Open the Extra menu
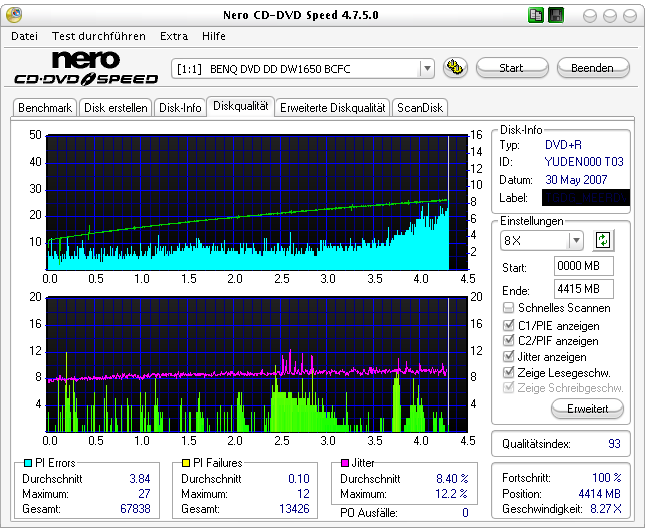Screen dimensions: 645x528 click(174, 36)
